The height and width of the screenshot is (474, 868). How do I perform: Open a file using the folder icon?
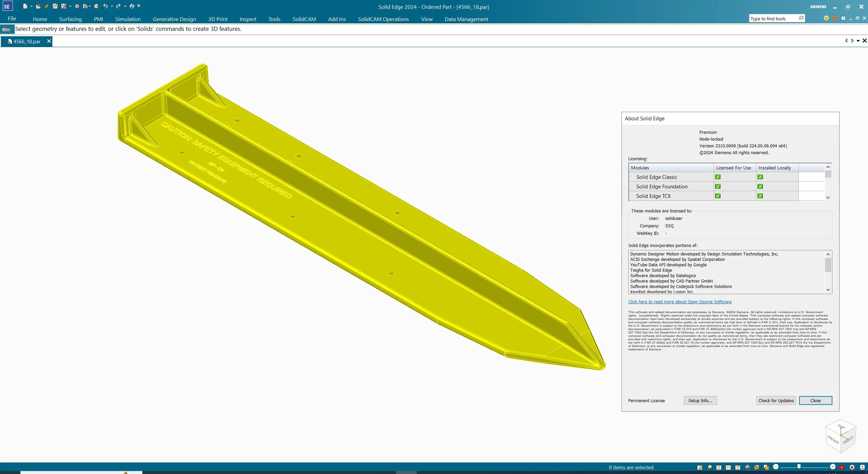[38, 6]
